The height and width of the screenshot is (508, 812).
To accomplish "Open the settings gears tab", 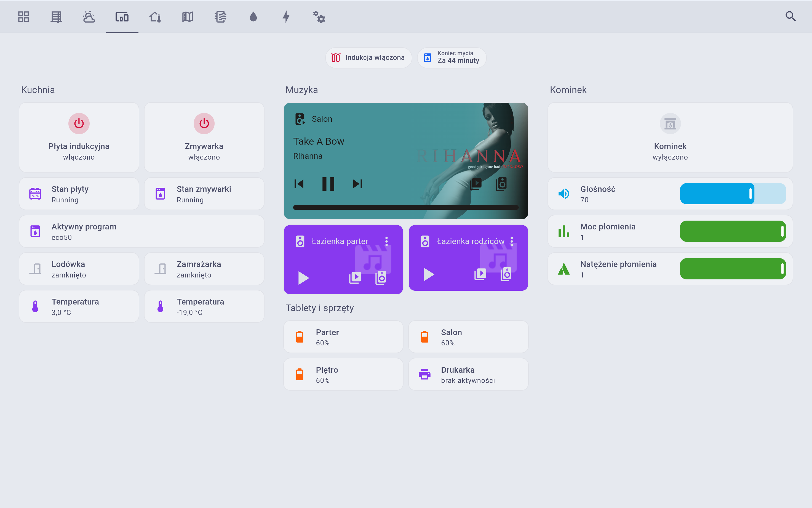I will click(319, 17).
